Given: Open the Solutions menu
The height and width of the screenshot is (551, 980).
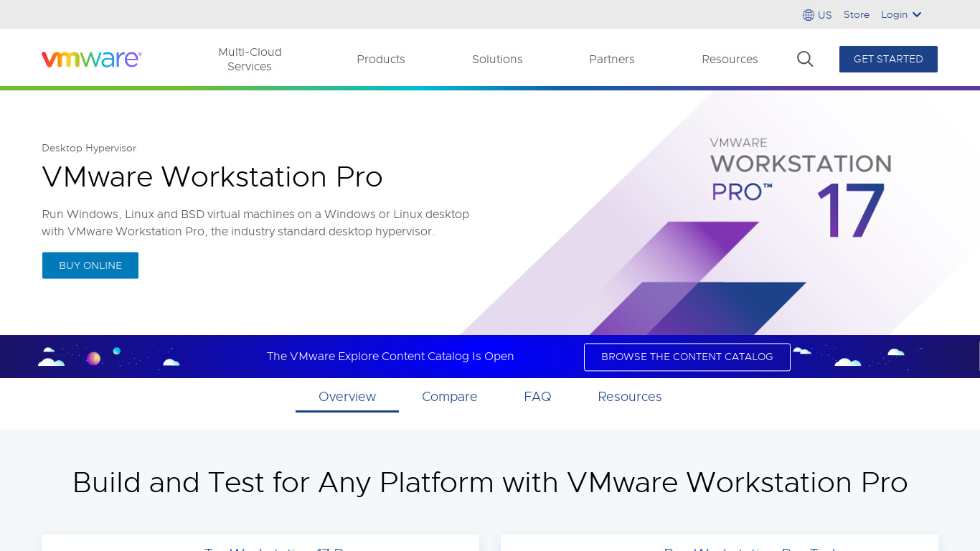Looking at the screenshot, I should coord(497,59).
